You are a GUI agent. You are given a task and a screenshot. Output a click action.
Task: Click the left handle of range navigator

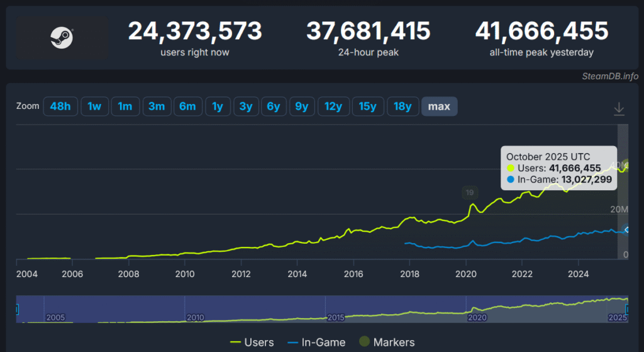(x=17, y=309)
